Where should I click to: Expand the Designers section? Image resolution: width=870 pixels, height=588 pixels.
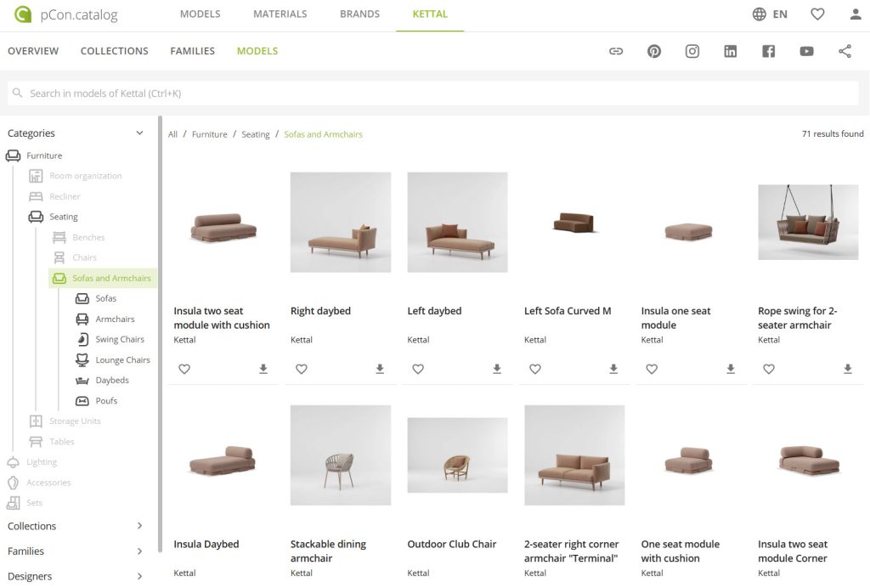coord(139,576)
